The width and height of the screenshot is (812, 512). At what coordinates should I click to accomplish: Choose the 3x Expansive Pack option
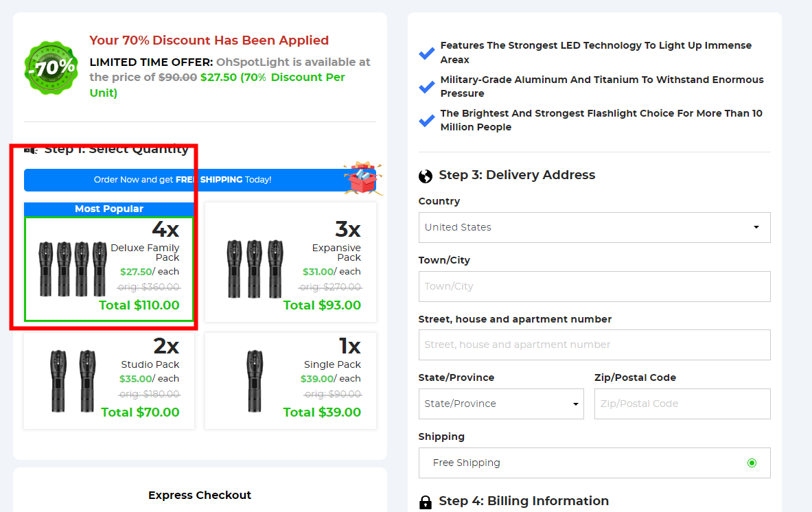click(290, 262)
